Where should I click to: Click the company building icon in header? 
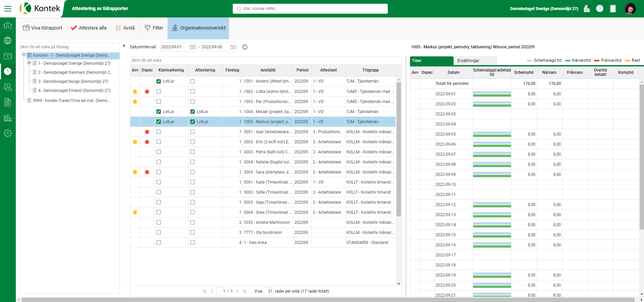587,9
